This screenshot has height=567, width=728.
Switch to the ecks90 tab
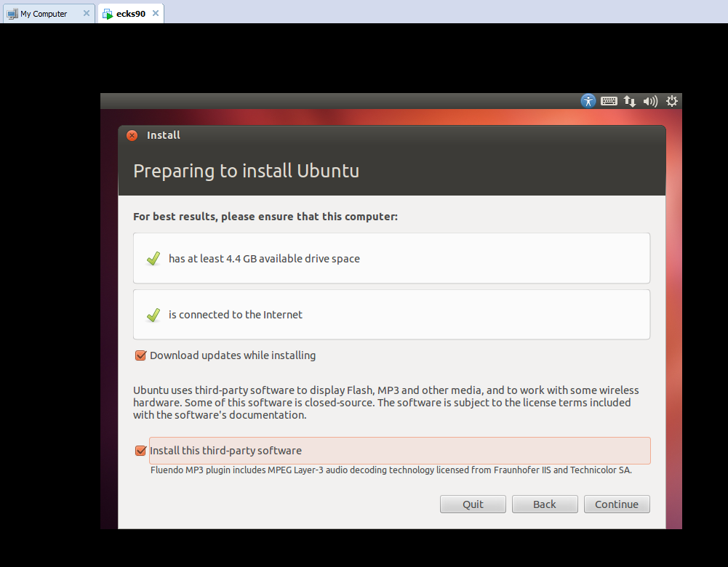pyautogui.click(x=130, y=14)
